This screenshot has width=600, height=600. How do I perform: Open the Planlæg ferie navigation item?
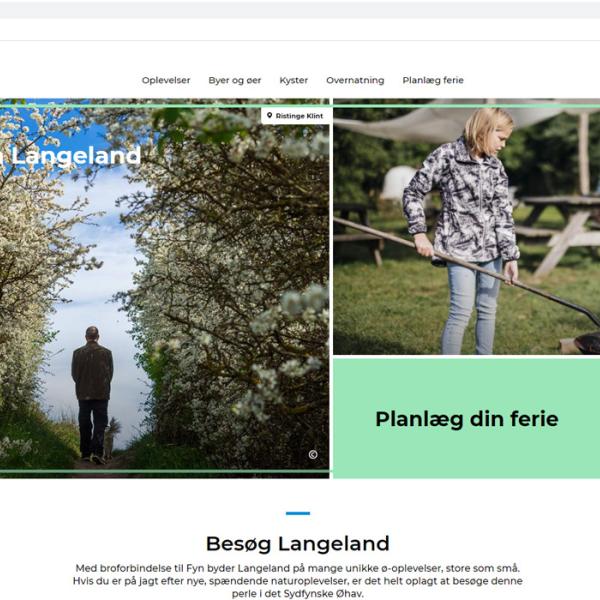(433, 80)
